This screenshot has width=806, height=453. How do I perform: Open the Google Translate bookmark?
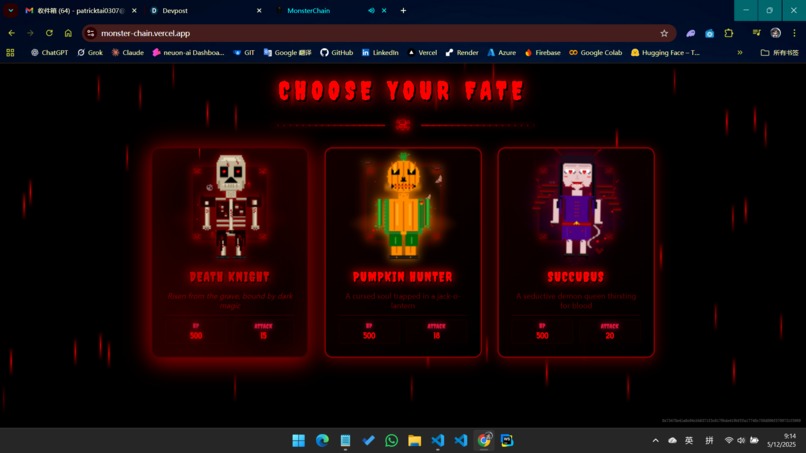click(x=287, y=52)
